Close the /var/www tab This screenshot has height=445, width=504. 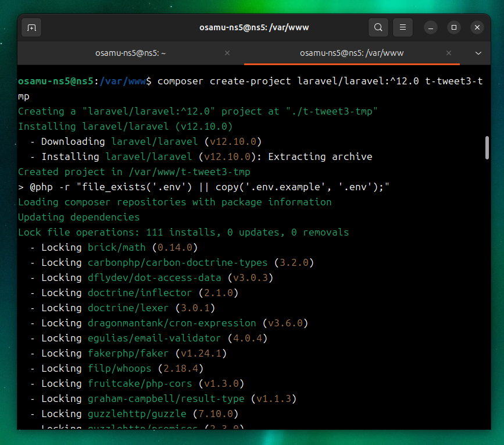[x=449, y=53]
